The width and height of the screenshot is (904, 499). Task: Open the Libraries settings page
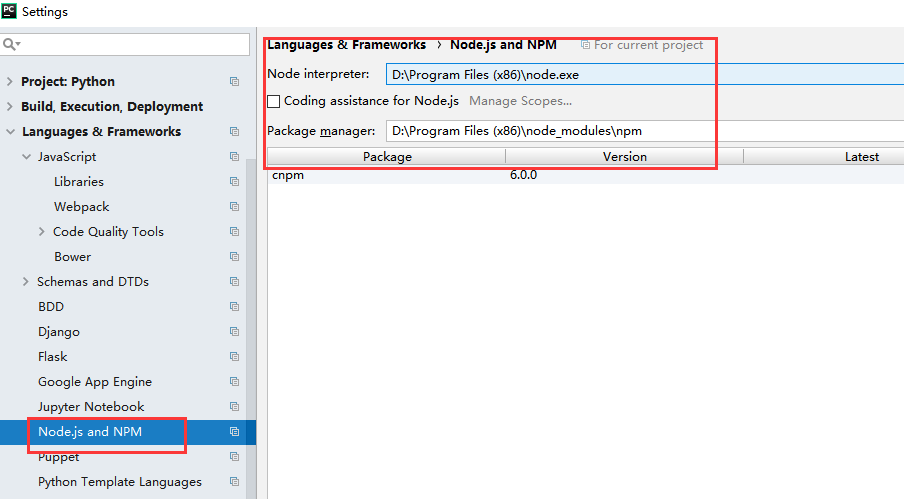79,182
